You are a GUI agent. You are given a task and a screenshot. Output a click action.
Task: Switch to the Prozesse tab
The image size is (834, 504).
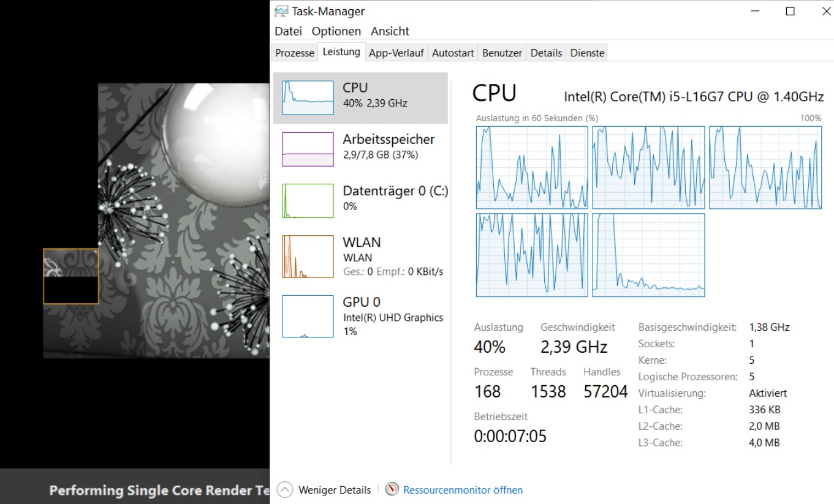click(294, 53)
